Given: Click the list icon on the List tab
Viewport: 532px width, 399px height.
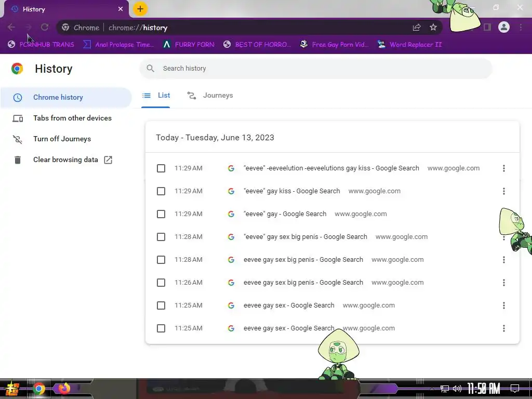Looking at the screenshot, I should click(147, 96).
